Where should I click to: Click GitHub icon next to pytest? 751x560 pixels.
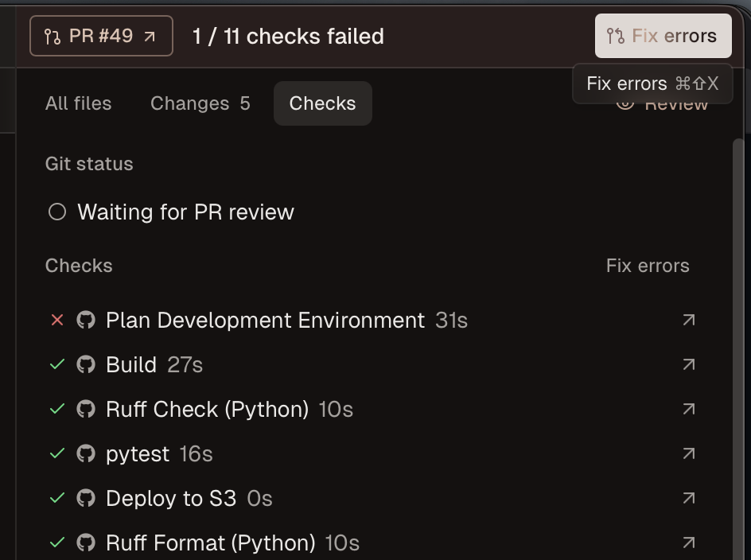pyautogui.click(x=86, y=453)
